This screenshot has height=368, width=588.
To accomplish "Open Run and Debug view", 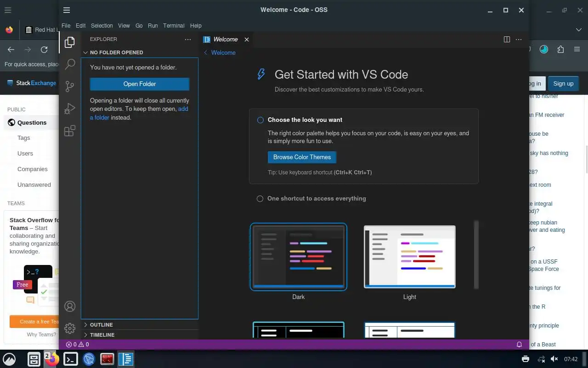I will pyautogui.click(x=70, y=109).
